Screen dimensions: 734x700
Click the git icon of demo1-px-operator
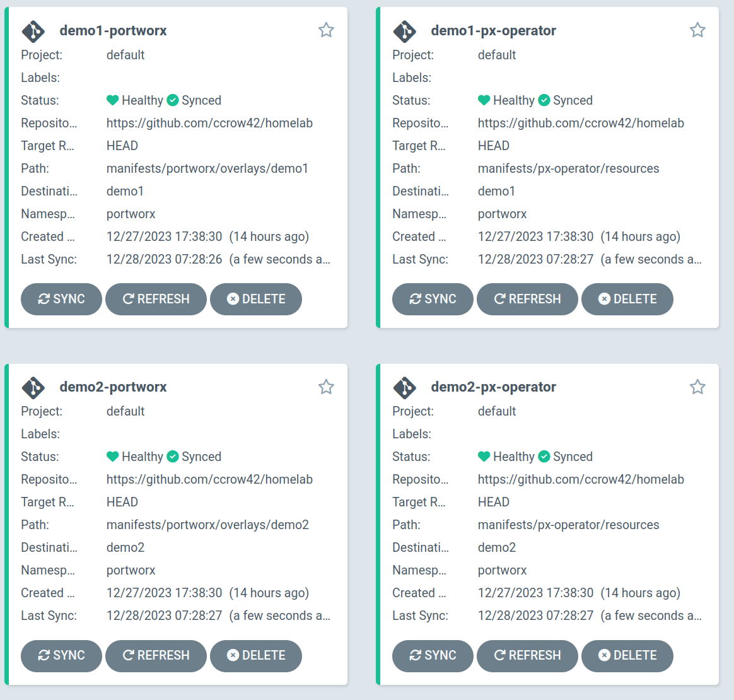[x=404, y=31]
